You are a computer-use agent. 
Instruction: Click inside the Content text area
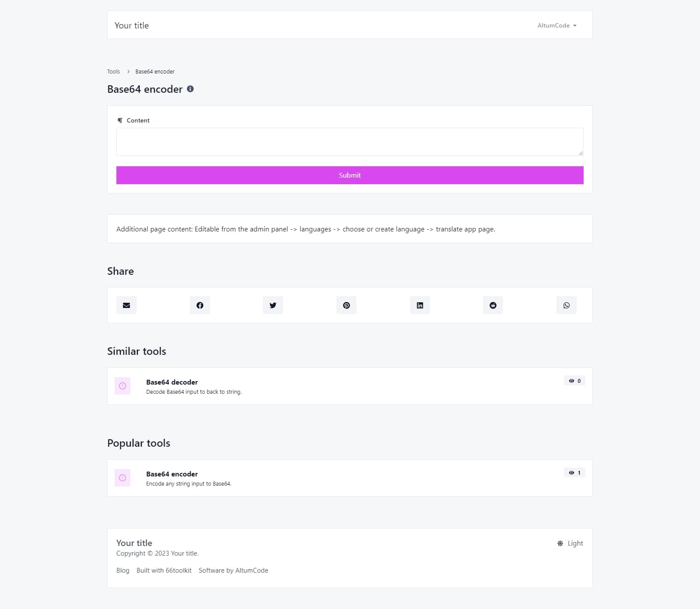[x=350, y=142]
